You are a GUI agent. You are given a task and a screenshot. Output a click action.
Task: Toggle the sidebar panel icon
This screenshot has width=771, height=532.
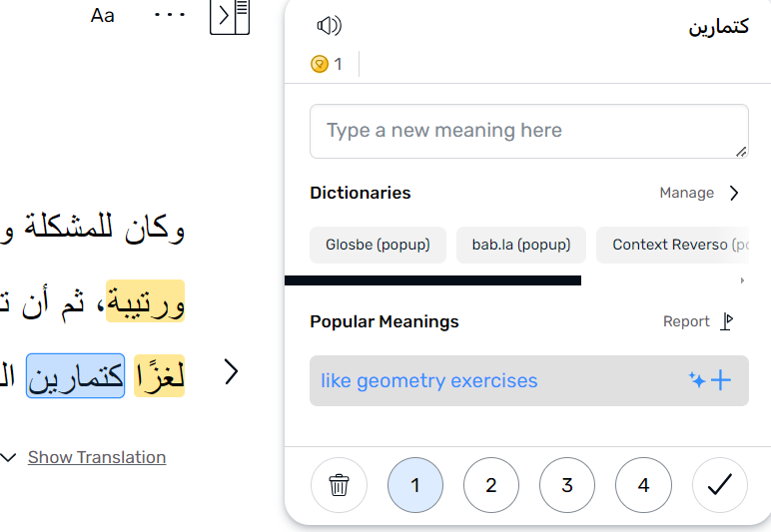point(230,17)
